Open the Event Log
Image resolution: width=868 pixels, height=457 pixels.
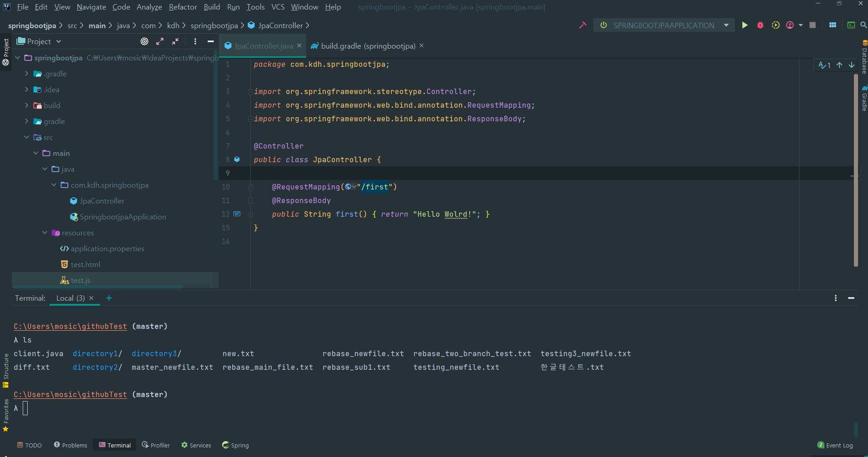835,445
